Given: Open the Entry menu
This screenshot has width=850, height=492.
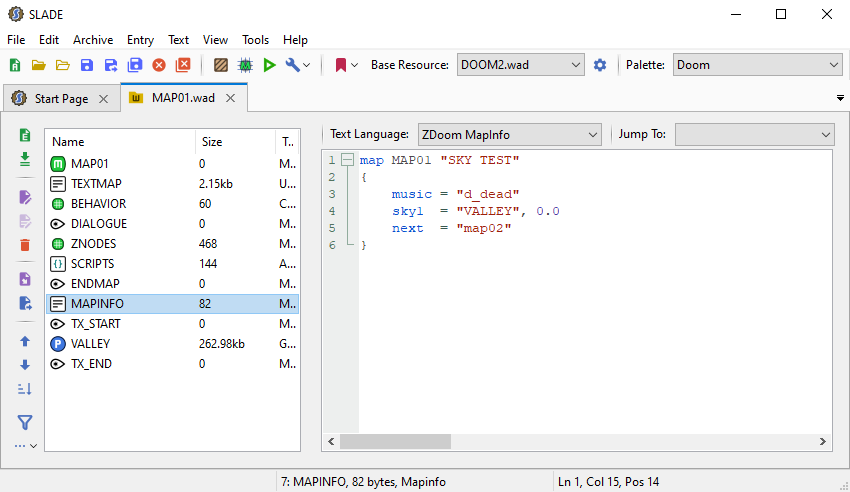Looking at the screenshot, I should 140,40.
